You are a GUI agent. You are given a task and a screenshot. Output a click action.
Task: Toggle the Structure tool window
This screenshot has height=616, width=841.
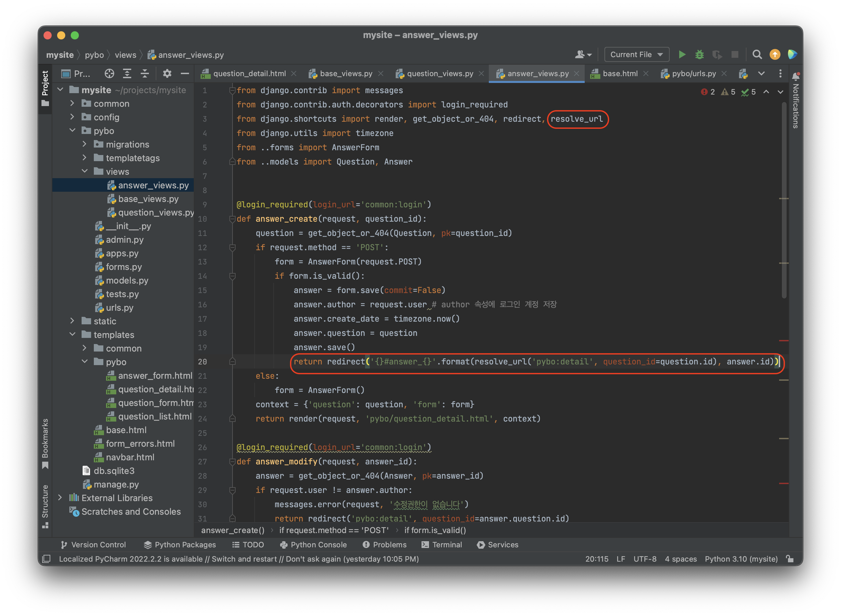click(x=45, y=506)
